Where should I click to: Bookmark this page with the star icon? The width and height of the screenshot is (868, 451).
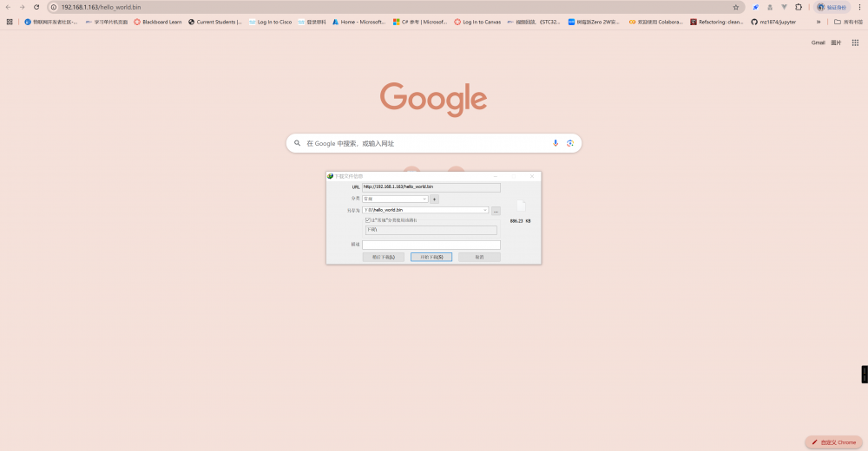736,7
